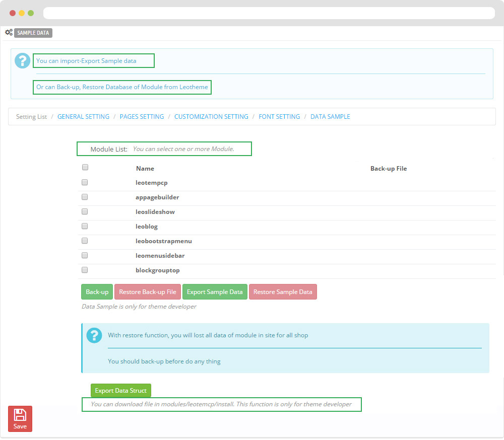504x440 pixels.
Task: Click the green maximize window dot
Action: [31, 13]
